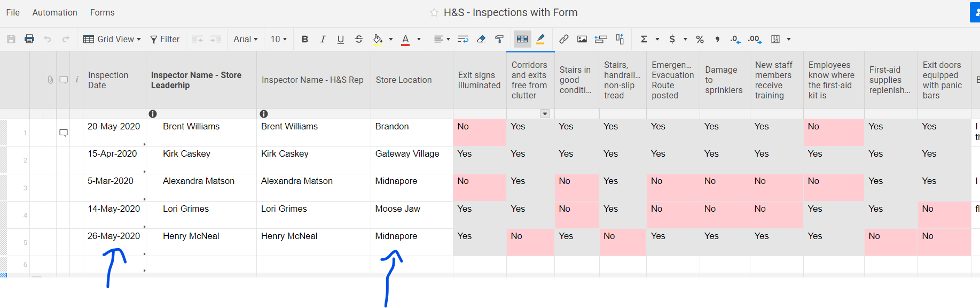Toggle italic formatting
Screen dimensions: 980x308
point(323,39)
